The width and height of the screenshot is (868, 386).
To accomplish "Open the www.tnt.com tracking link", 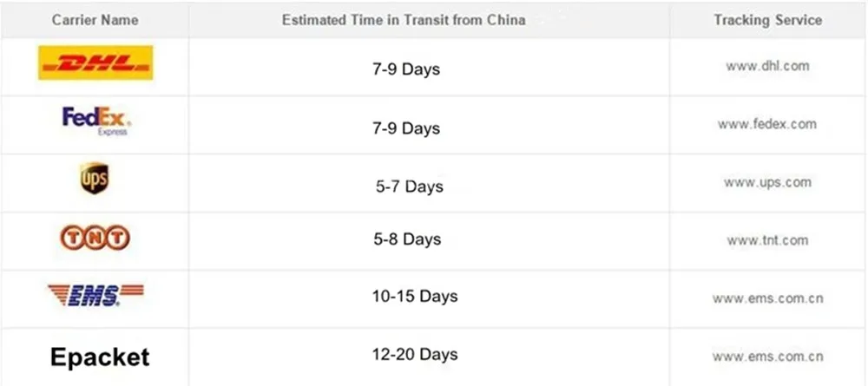I will pos(767,240).
